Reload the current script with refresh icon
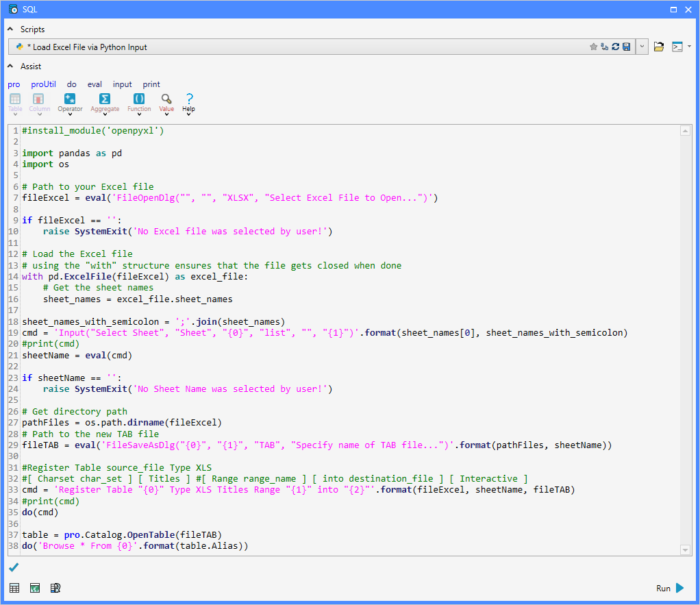Screen dimensions: 700x605 click(x=615, y=47)
